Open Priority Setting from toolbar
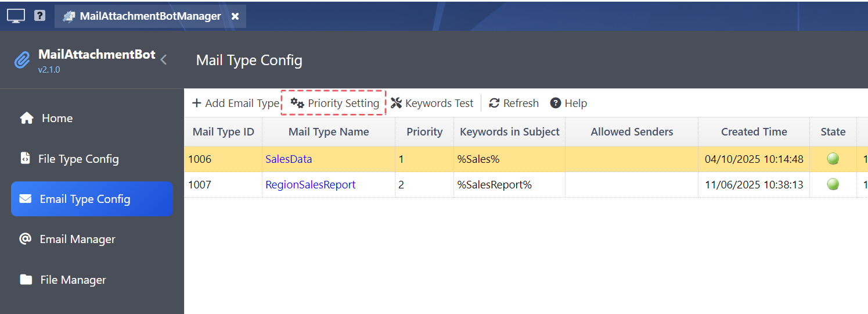 pos(334,103)
